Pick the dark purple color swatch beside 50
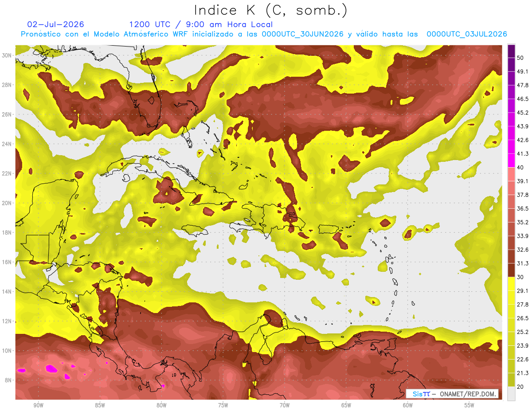Viewport: 532px width, 411px height. pos(511,51)
